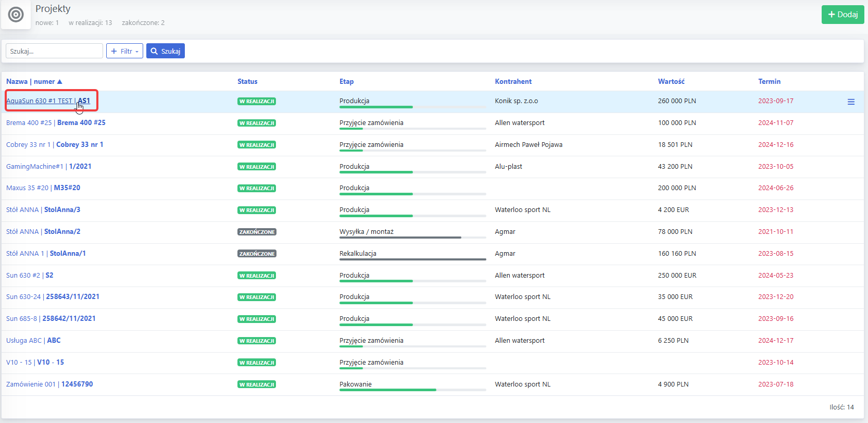The height and width of the screenshot is (423, 868).
Task: Click the plus icon in Dodaj button
Action: (x=832, y=15)
